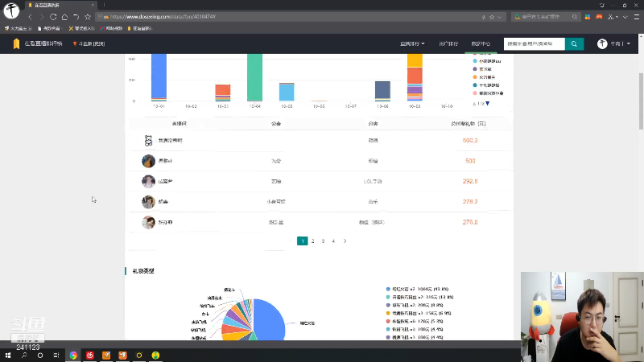The height and width of the screenshot is (362, 644).
Task: Open the streamer row valued 276.8
Action: pos(320,222)
